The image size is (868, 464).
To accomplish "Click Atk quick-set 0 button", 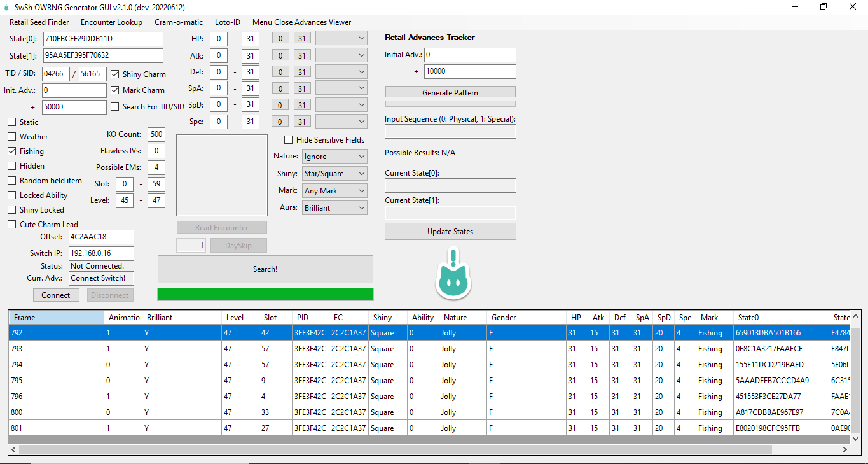I will (280, 55).
